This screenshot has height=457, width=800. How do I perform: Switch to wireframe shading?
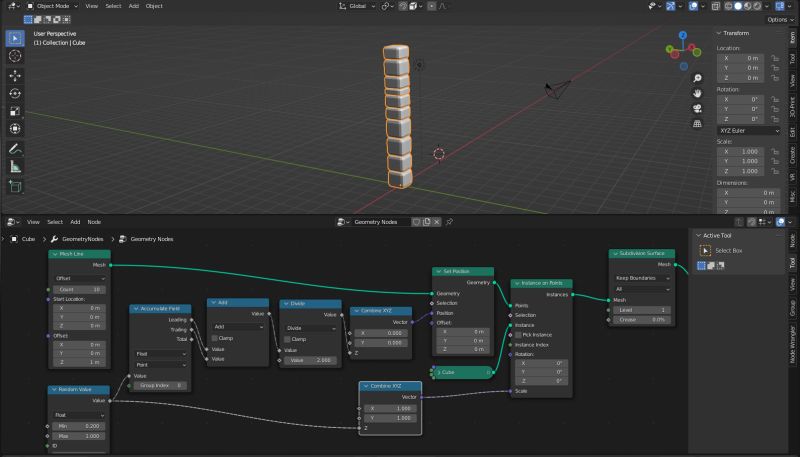coord(729,6)
